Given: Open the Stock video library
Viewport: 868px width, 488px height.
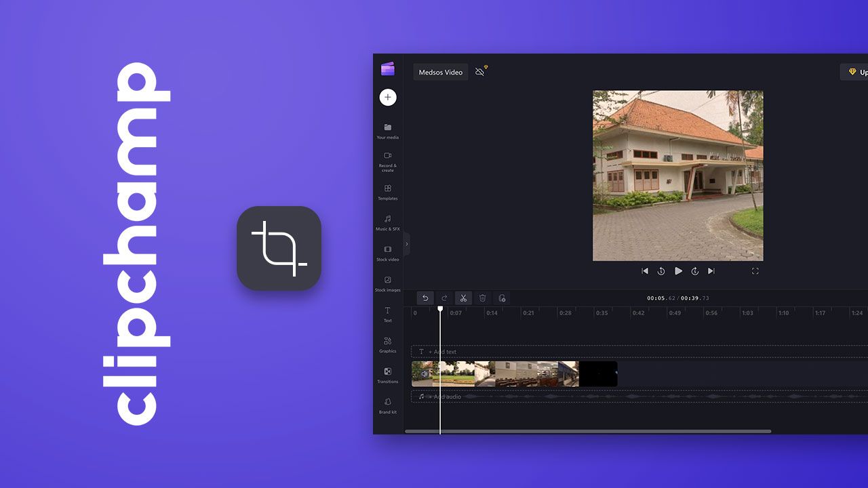Looking at the screenshot, I should [x=388, y=253].
